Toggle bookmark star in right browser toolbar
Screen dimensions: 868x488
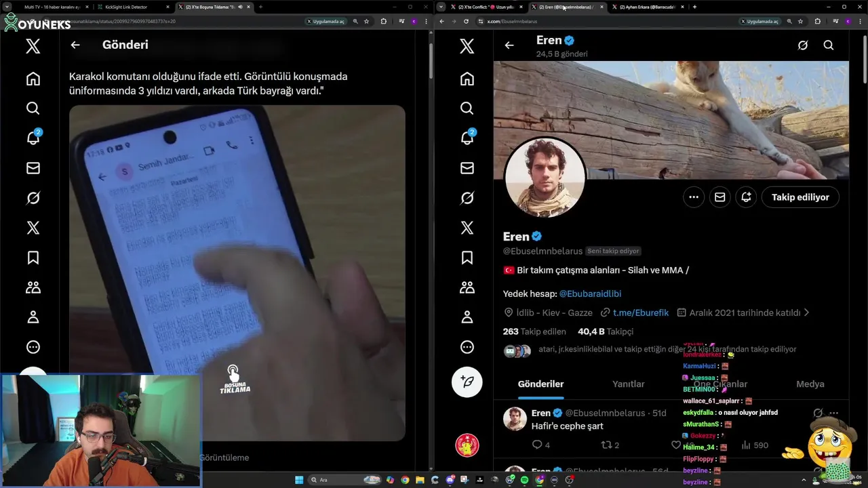801,21
